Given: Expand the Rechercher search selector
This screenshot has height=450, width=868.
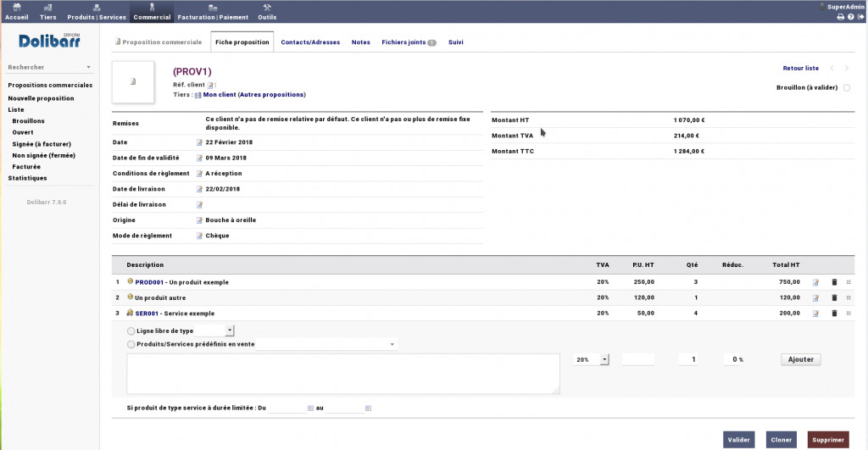Looking at the screenshot, I should [88, 67].
